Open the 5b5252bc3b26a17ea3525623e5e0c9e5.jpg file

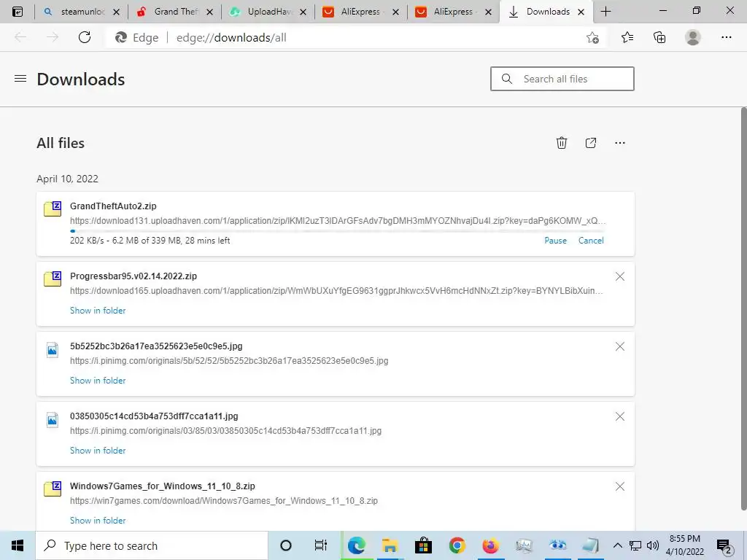[156, 346]
